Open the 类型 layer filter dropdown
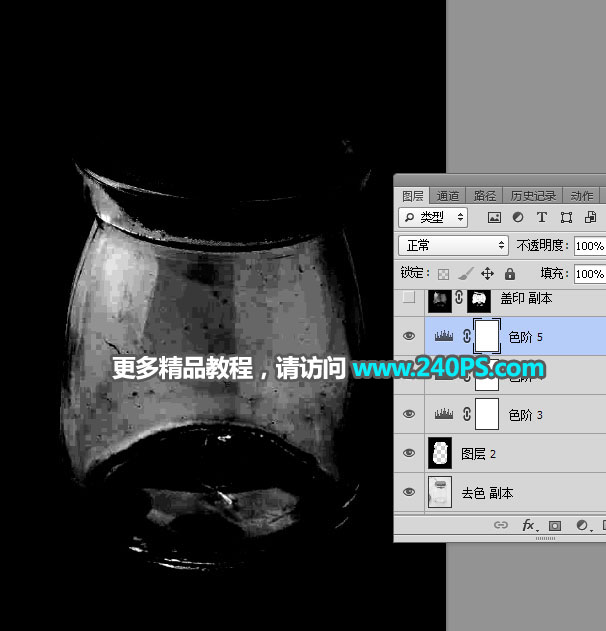606x631 pixels. pyautogui.click(x=433, y=218)
